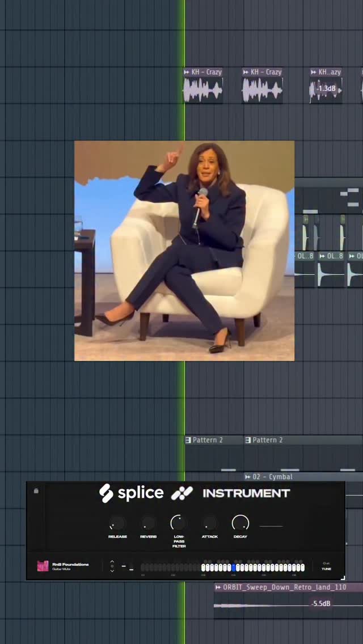Adjust the Release knob
Screen dimensions: 363x644
[x=117, y=523]
